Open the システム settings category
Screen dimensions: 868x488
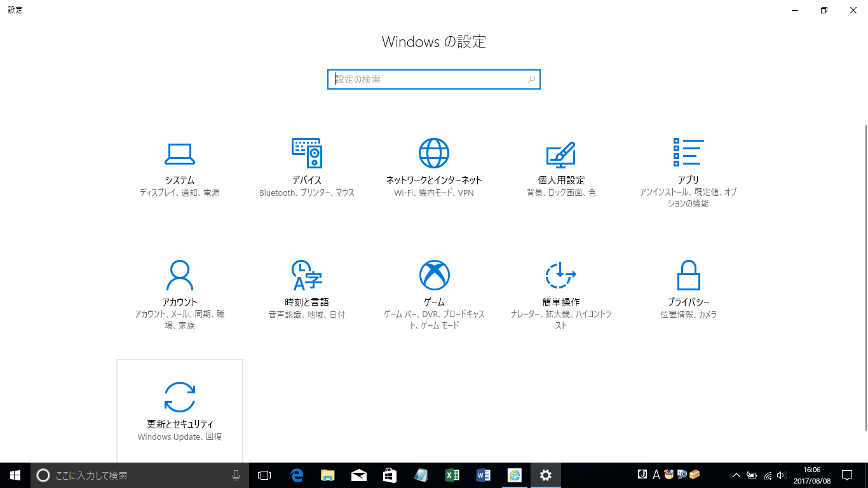[180, 168]
